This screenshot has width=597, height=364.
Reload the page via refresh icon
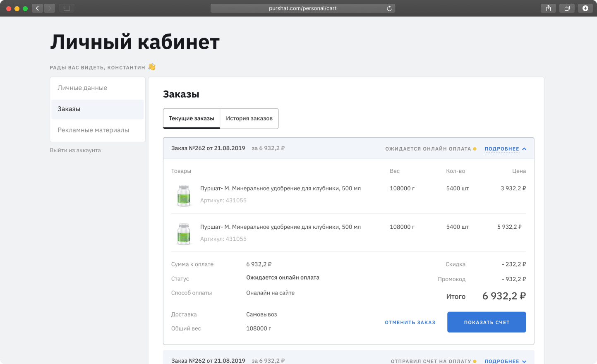(389, 8)
